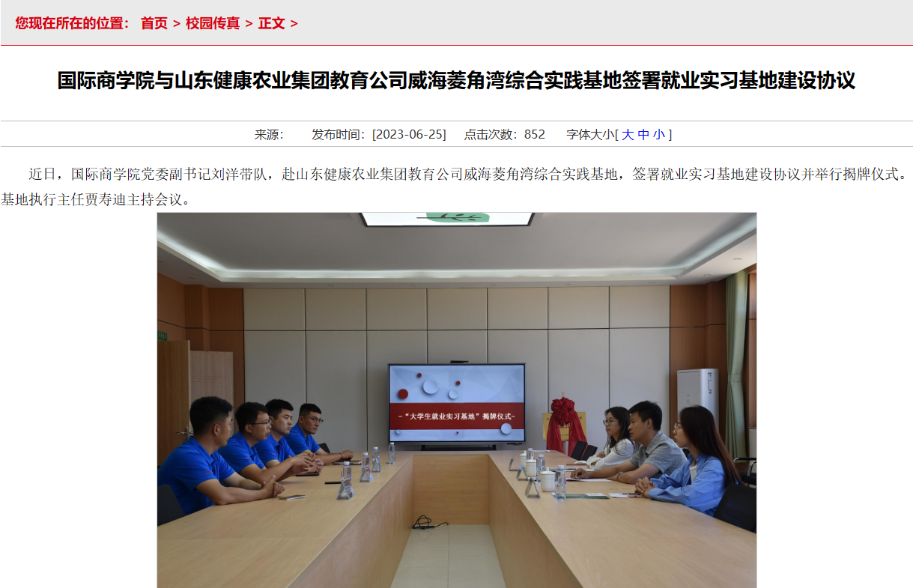Open the 校园传真 breadcrumb link

click(x=213, y=23)
